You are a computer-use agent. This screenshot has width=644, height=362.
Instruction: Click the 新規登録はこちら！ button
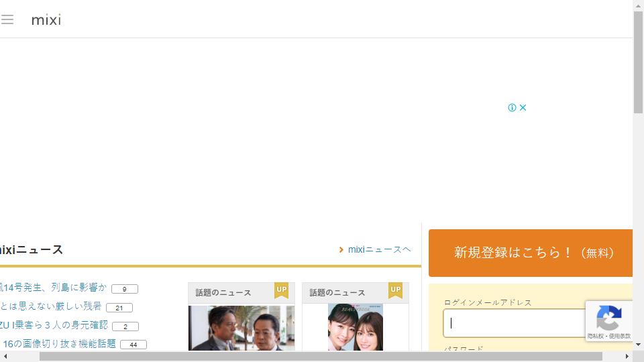[x=531, y=253]
